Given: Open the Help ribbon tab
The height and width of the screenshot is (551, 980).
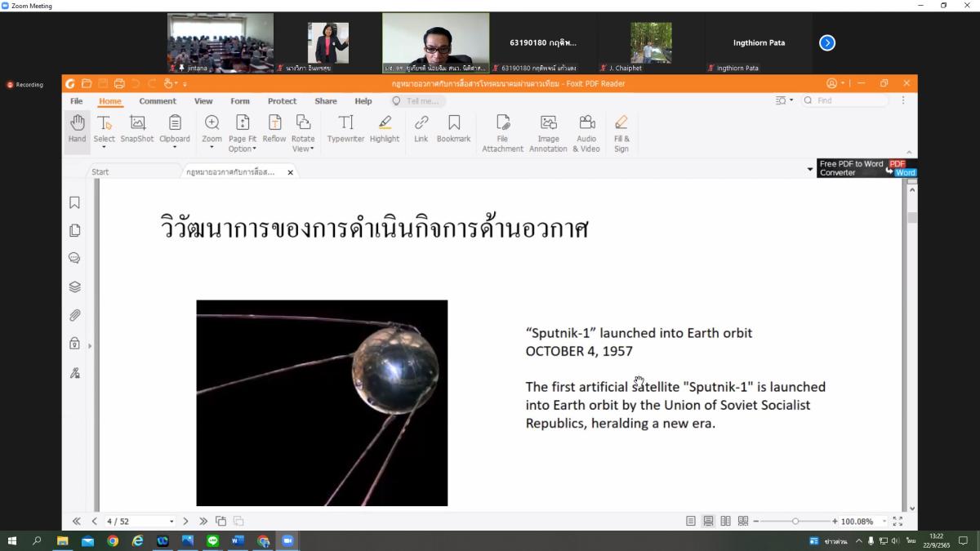Looking at the screenshot, I should pos(363,101).
